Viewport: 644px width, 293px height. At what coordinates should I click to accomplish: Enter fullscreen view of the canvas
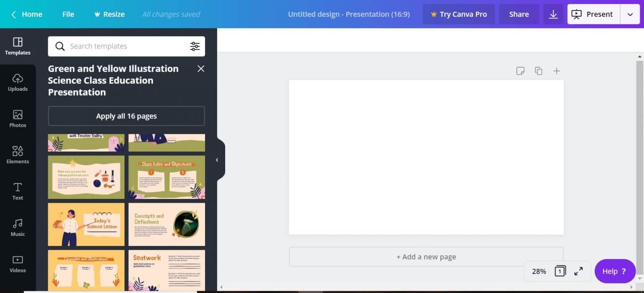[579, 271]
